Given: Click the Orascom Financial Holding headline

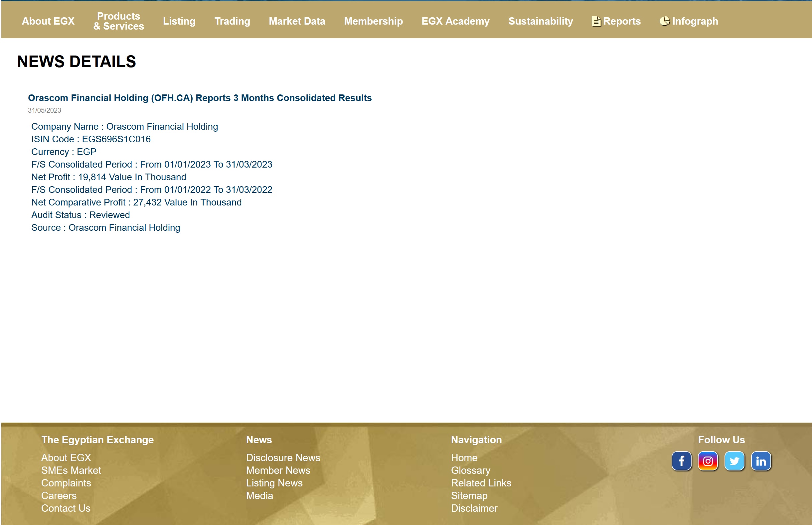Looking at the screenshot, I should (200, 98).
